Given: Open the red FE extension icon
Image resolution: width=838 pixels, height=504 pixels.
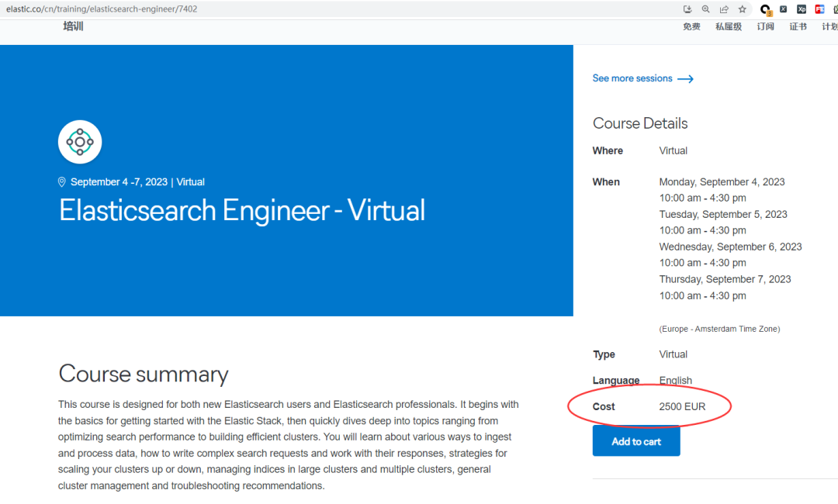Looking at the screenshot, I should tap(819, 9).
